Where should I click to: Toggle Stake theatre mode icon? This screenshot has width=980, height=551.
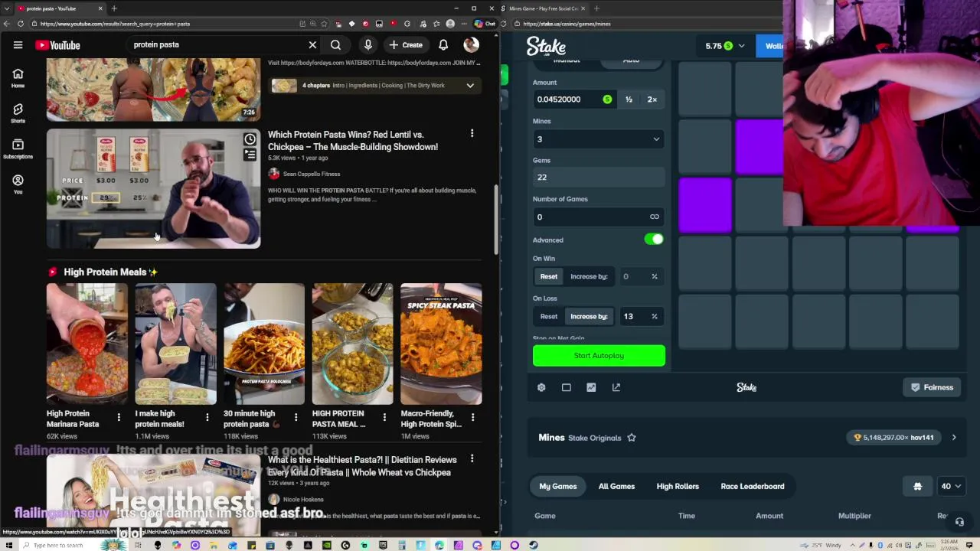pyautogui.click(x=567, y=387)
